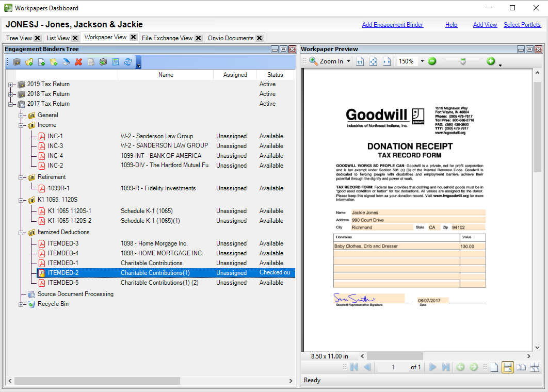Switch to two-page facing view
The height and width of the screenshot is (392, 548).
point(521,367)
